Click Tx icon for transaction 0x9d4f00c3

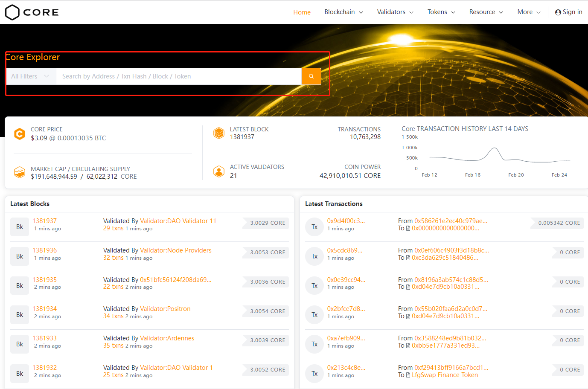coord(314,227)
